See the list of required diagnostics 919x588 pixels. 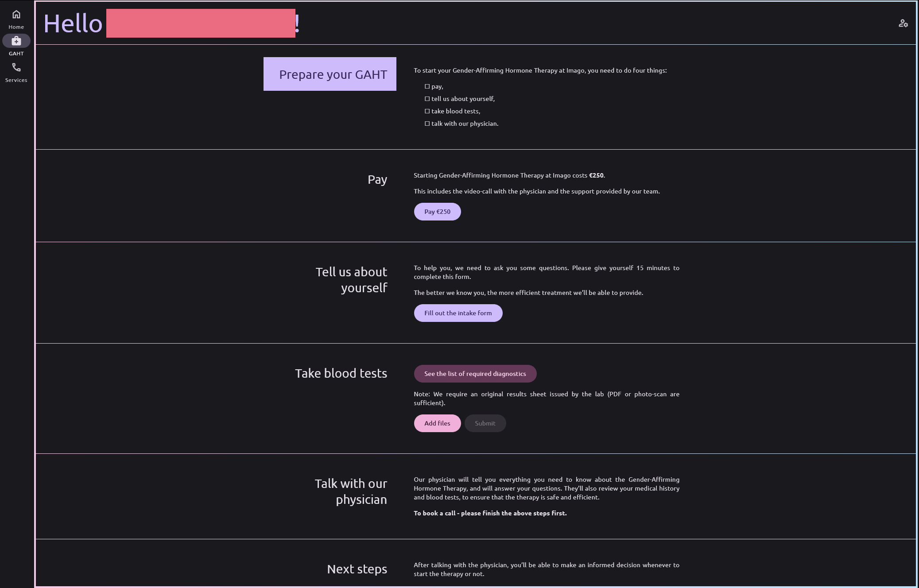point(475,374)
